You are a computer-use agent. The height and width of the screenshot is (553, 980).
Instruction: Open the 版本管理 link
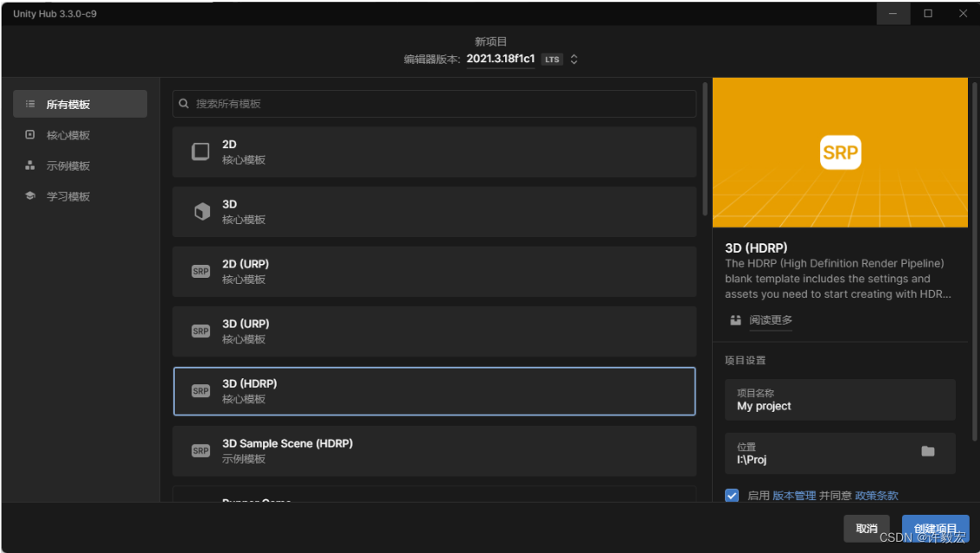point(794,495)
